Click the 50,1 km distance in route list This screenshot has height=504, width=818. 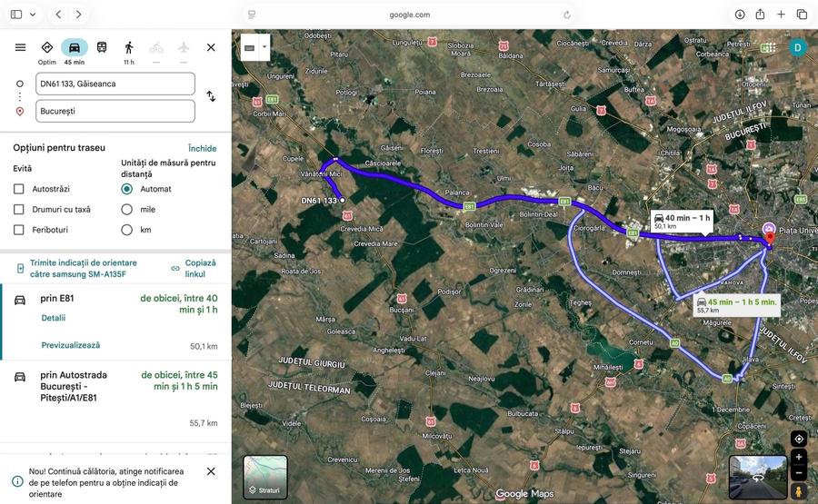pyautogui.click(x=204, y=347)
